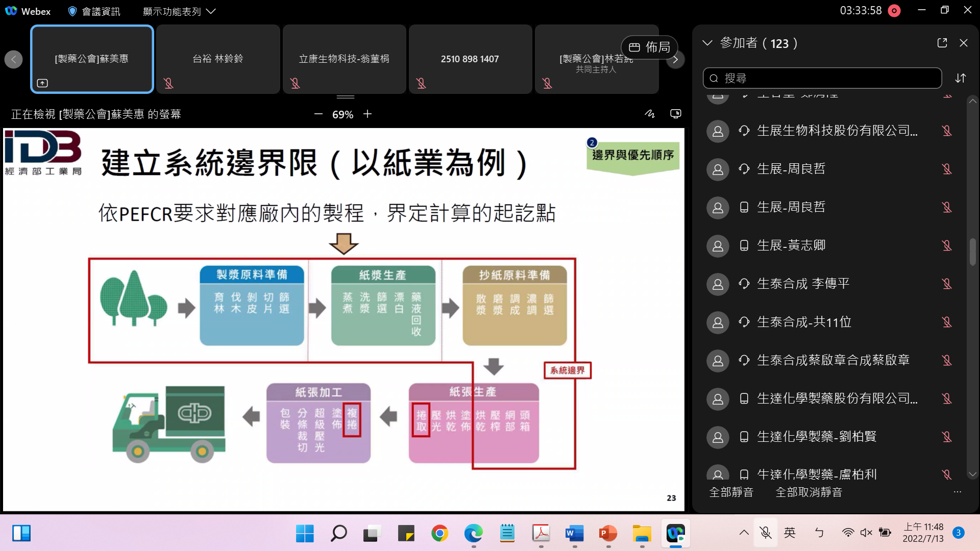
Task: Go to next participant video thumbnails
Action: (x=675, y=60)
